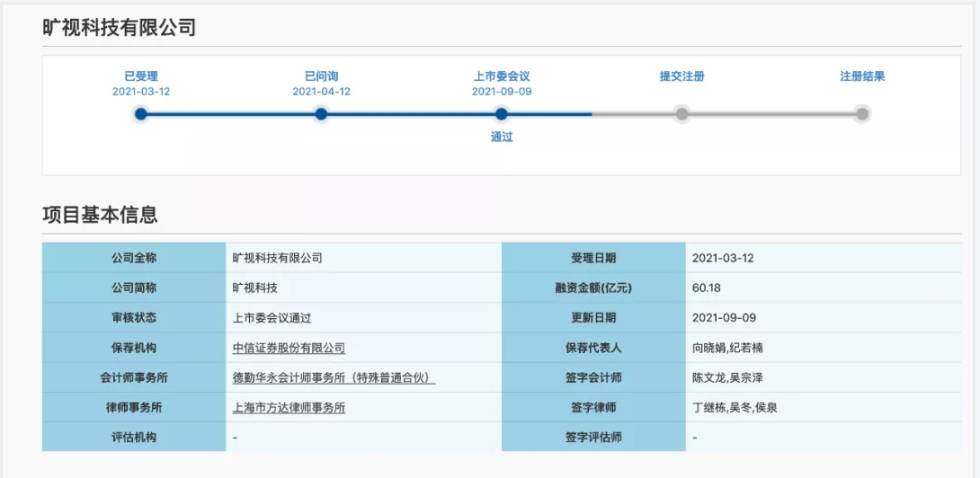Viewport: 980px width, 478px height.
Task: Click the 融资金额(亿元) header cell
Action: (593, 288)
